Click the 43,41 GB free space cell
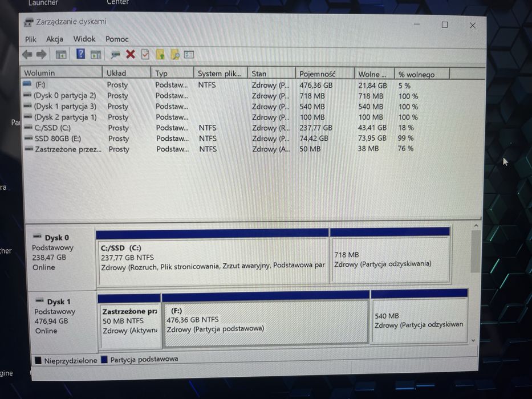This screenshot has width=532, height=399. pos(372,128)
